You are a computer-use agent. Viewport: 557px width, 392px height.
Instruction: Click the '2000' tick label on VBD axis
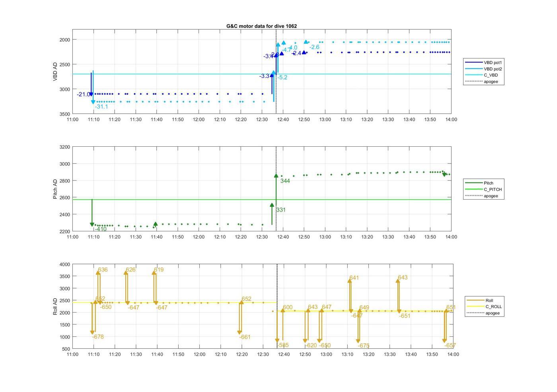tap(65, 40)
